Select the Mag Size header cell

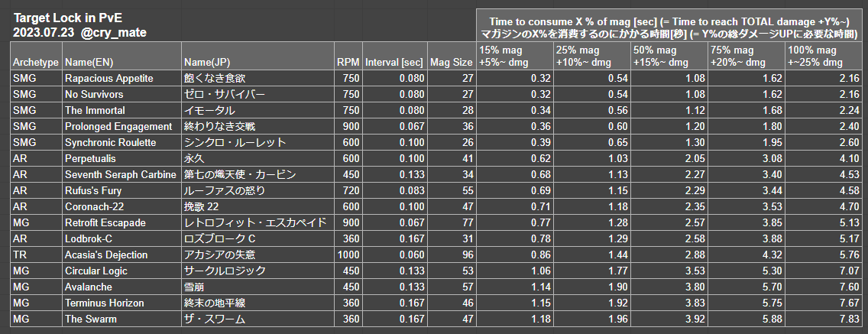pos(450,62)
